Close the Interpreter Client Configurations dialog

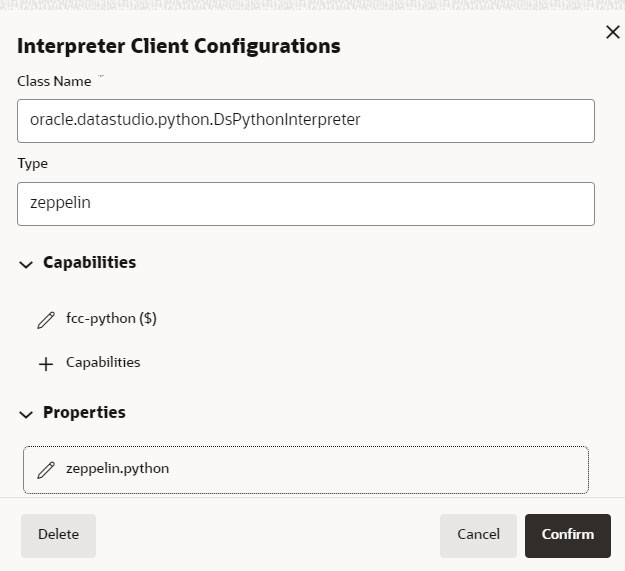[613, 32]
